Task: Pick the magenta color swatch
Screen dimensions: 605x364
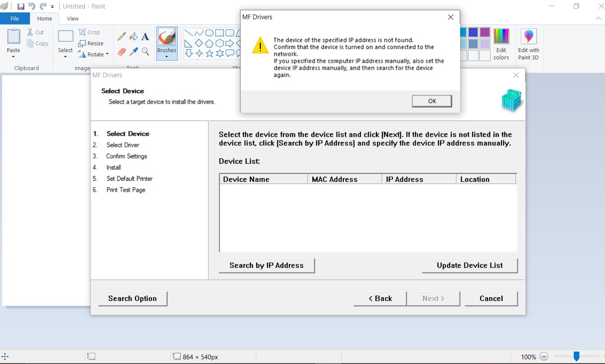Action: [x=484, y=32]
